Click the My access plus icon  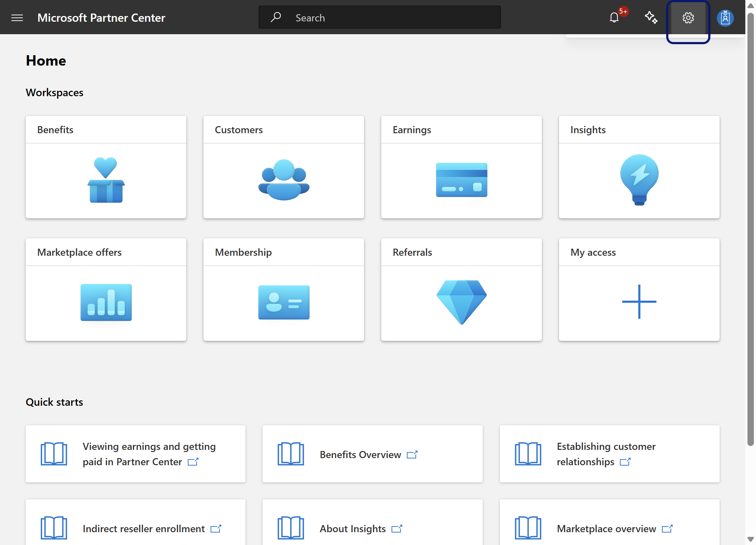coord(640,302)
